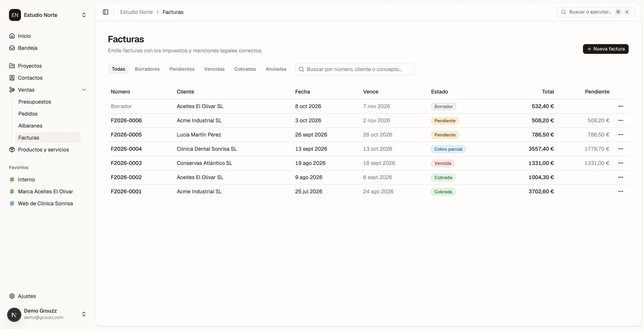Click the EN workspace logo
Viewport: 644px width, 329px height.
click(x=15, y=15)
